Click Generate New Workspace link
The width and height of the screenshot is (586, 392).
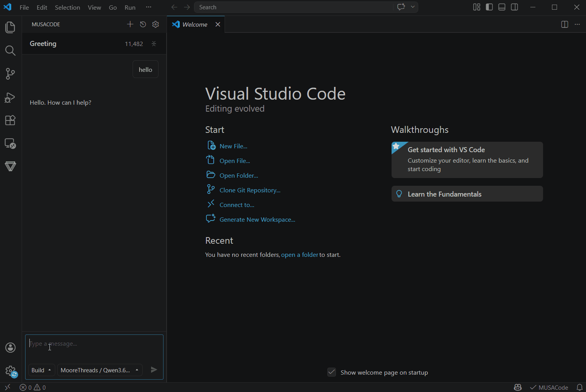click(x=257, y=219)
